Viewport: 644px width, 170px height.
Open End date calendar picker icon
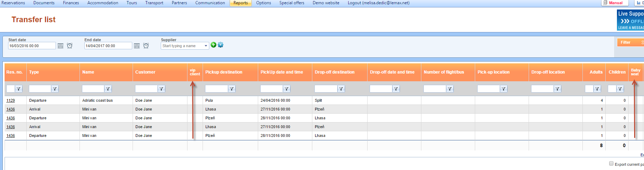pos(137,46)
